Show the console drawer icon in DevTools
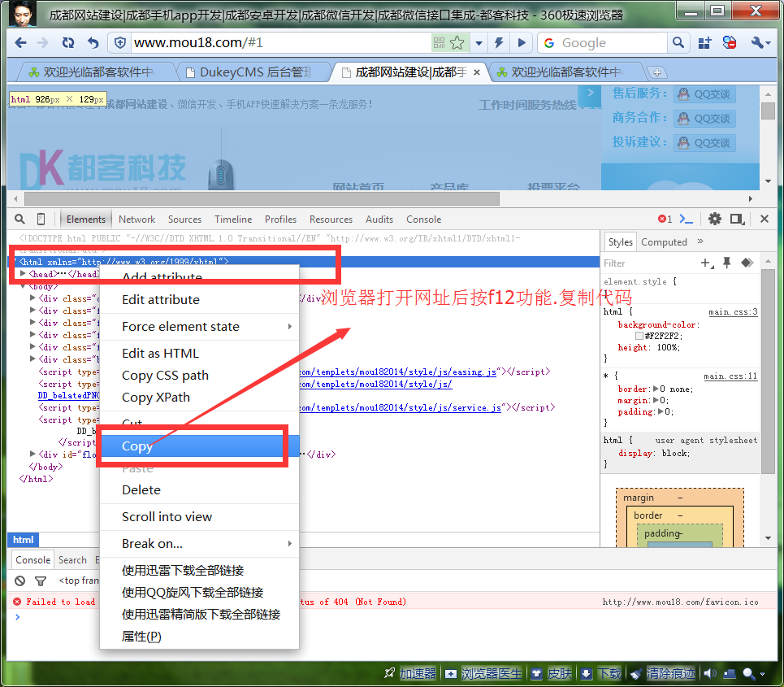Image resolution: width=784 pixels, height=687 pixels. pos(686,220)
